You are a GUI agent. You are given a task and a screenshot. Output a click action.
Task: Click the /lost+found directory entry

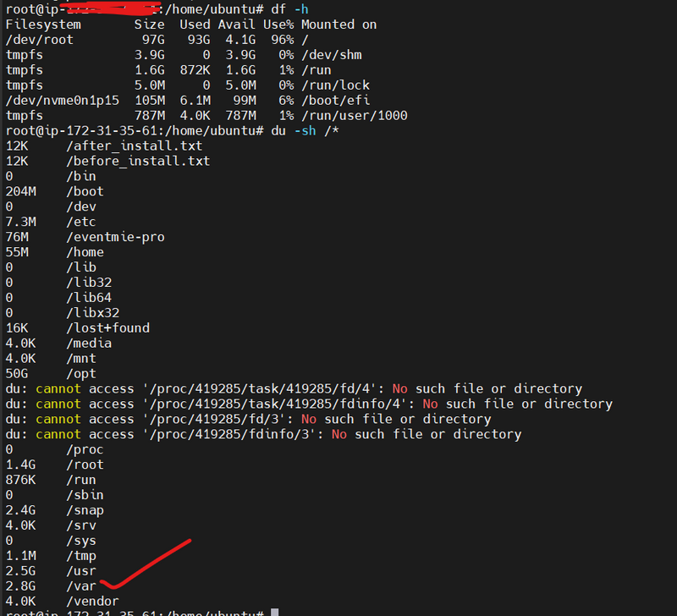click(x=107, y=328)
